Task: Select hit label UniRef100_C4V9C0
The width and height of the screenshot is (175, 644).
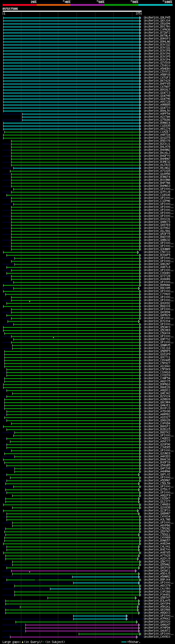Action: pyautogui.click(x=157, y=637)
